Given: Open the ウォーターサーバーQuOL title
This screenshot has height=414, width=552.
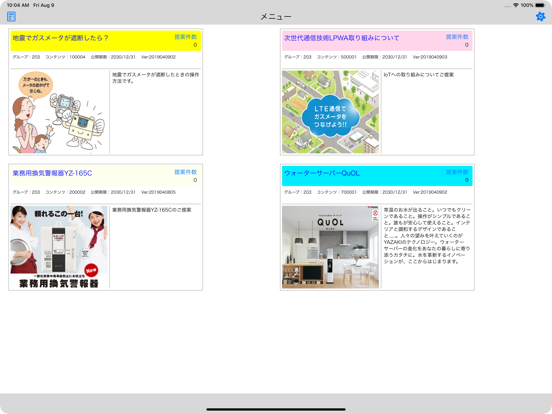Looking at the screenshot, I should click(322, 173).
